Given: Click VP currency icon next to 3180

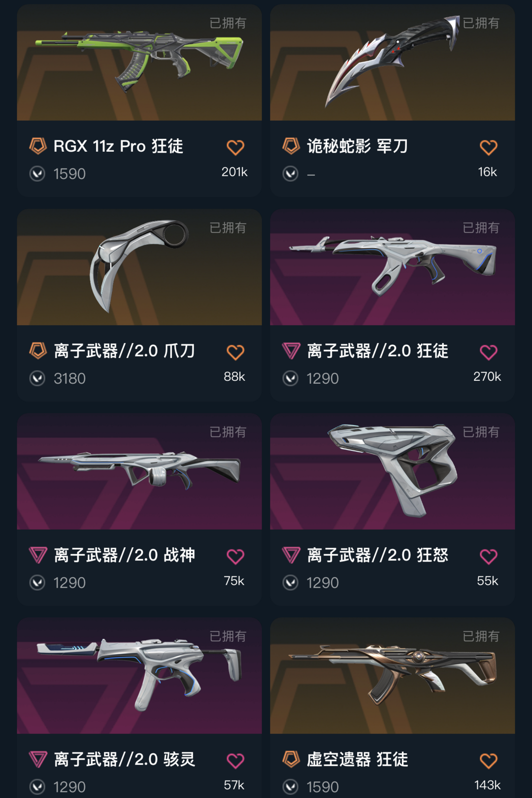Looking at the screenshot, I should point(37,378).
